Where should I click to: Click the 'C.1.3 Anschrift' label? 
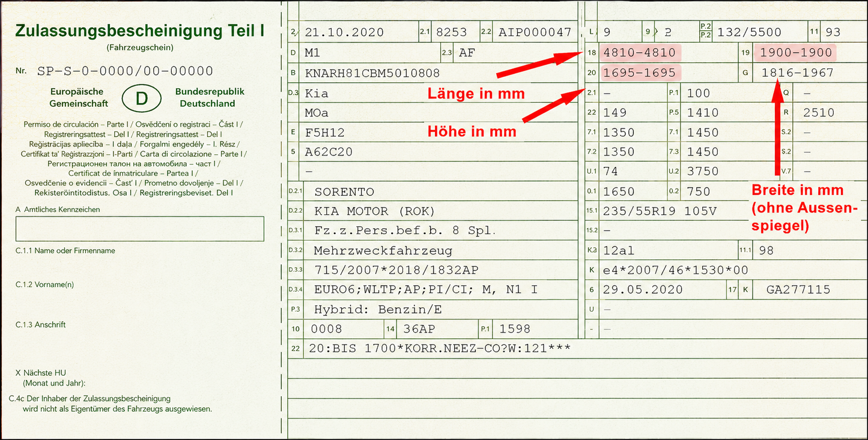point(41,325)
